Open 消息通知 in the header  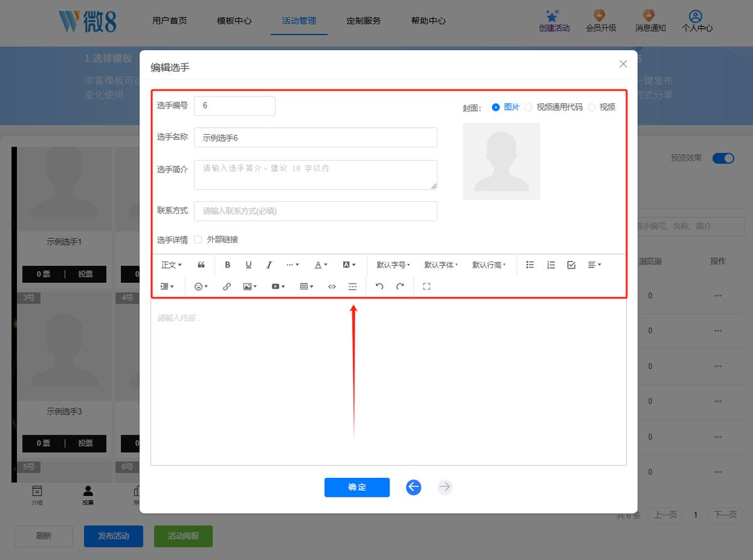[651, 21]
